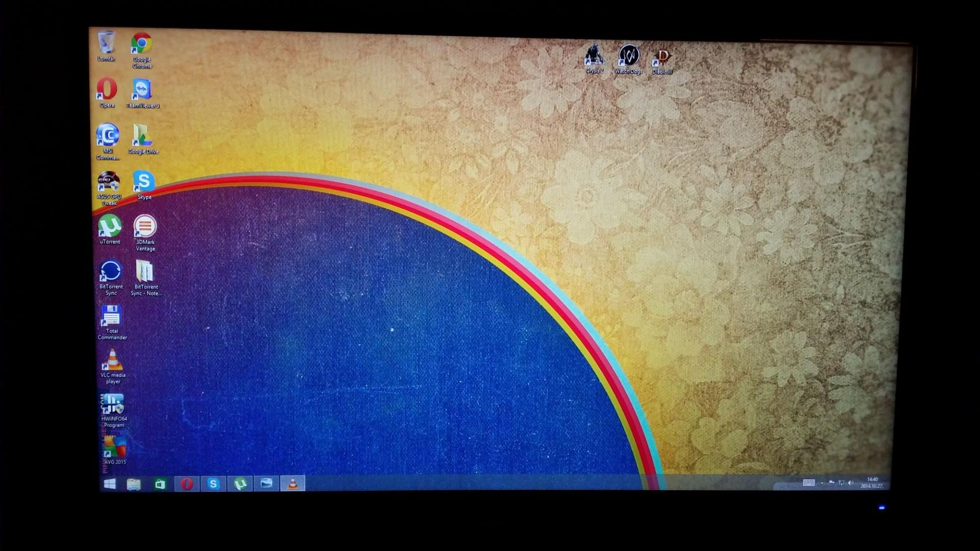
Task: Expand hidden system tray icons arrow
Action: [822, 483]
